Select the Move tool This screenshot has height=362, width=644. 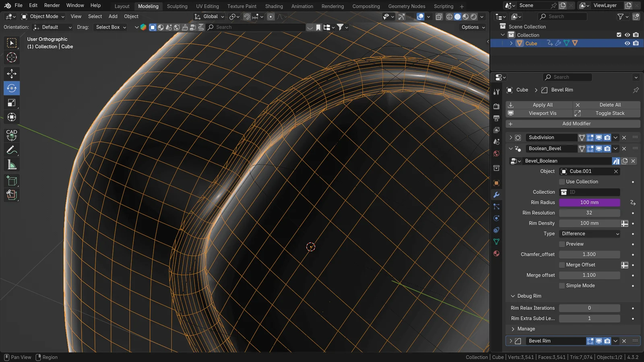[x=12, y=74]
